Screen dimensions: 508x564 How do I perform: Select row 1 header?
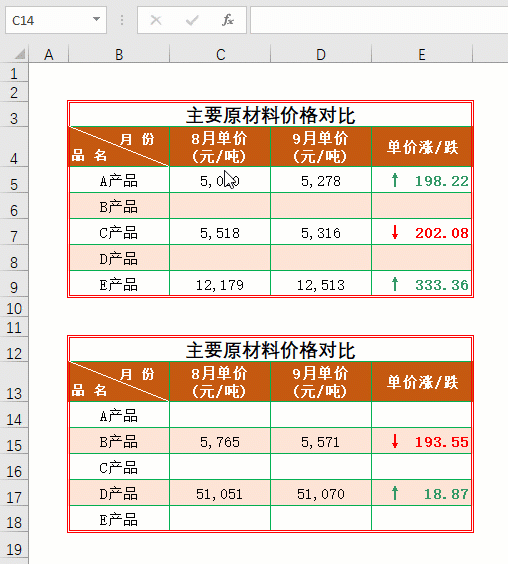pyautogui.click(x=14, y=73)
